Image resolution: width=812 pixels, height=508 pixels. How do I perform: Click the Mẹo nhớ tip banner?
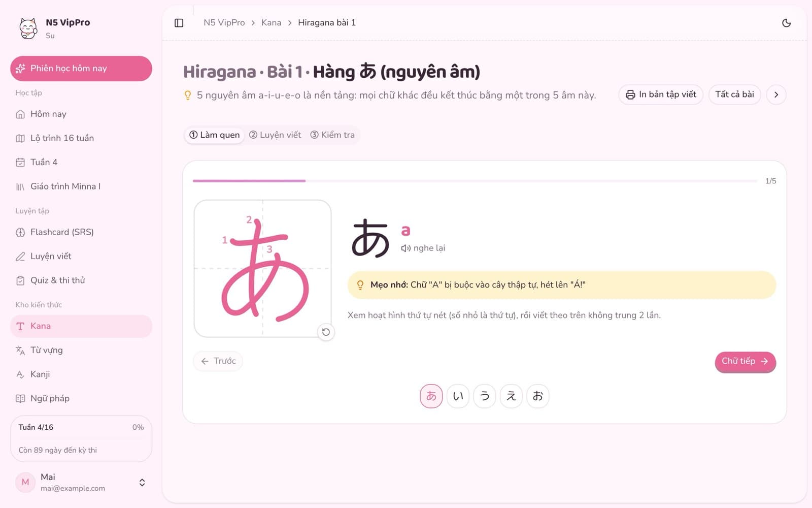click(x=562, y=285)
